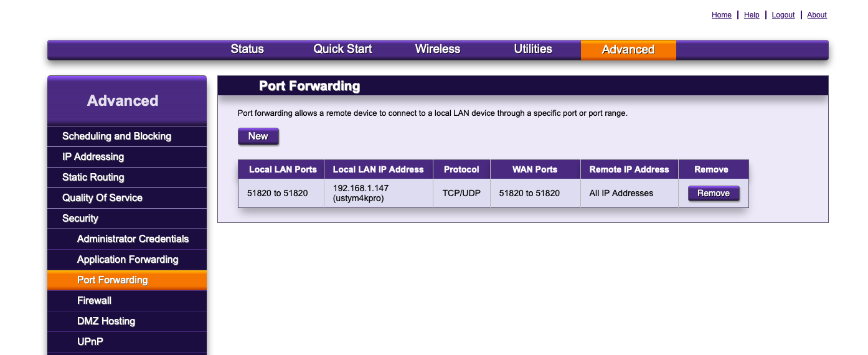Select DMZ Hosting in sidebar
The width and height of the screenshot is (868, 355).
click(x=106, y=321)
